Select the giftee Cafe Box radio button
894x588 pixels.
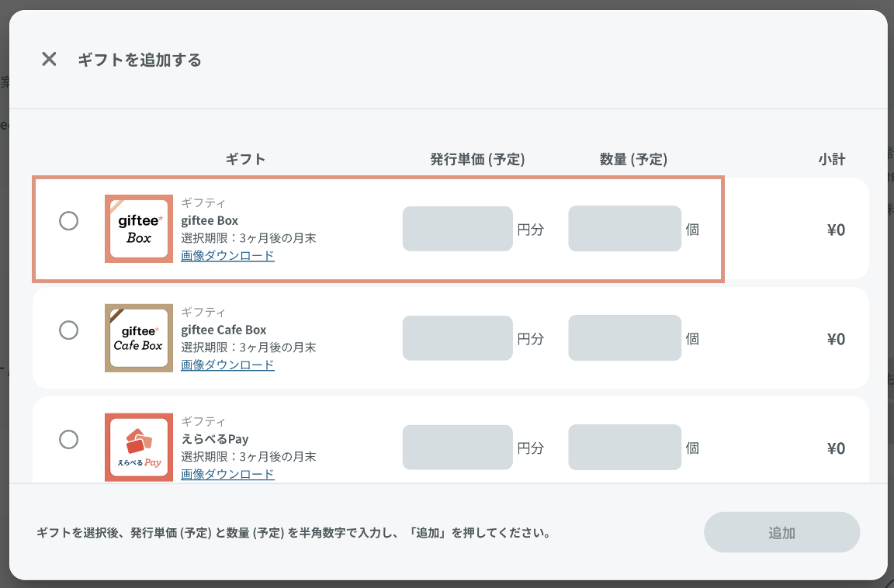69,330
